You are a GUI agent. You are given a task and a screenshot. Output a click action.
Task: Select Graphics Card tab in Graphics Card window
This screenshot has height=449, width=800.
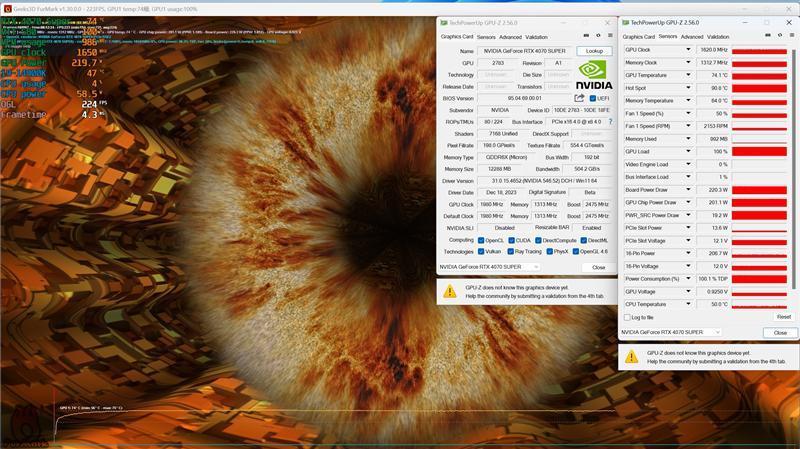(457, 37)
